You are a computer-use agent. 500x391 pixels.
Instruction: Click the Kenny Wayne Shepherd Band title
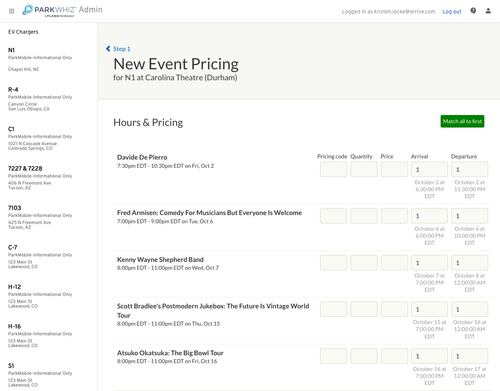[x=160, y=259]
